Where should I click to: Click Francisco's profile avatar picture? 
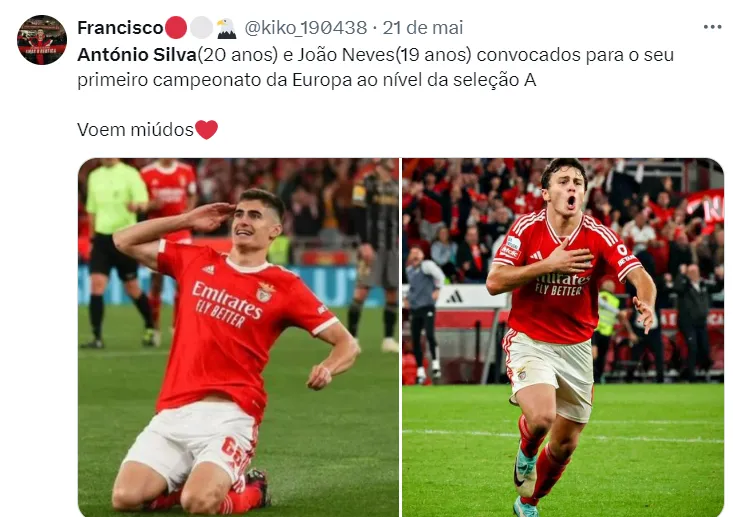pos(42,40)
